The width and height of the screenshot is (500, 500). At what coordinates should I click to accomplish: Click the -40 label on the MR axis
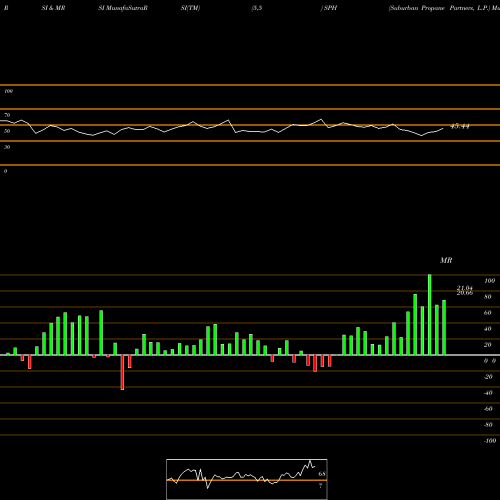[488, 393]
